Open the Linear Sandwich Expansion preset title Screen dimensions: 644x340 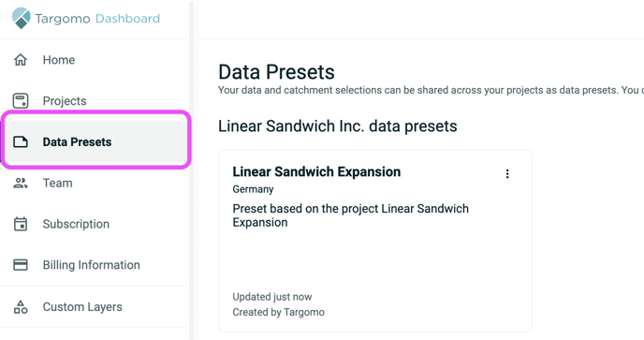click(x=316, y=171)
